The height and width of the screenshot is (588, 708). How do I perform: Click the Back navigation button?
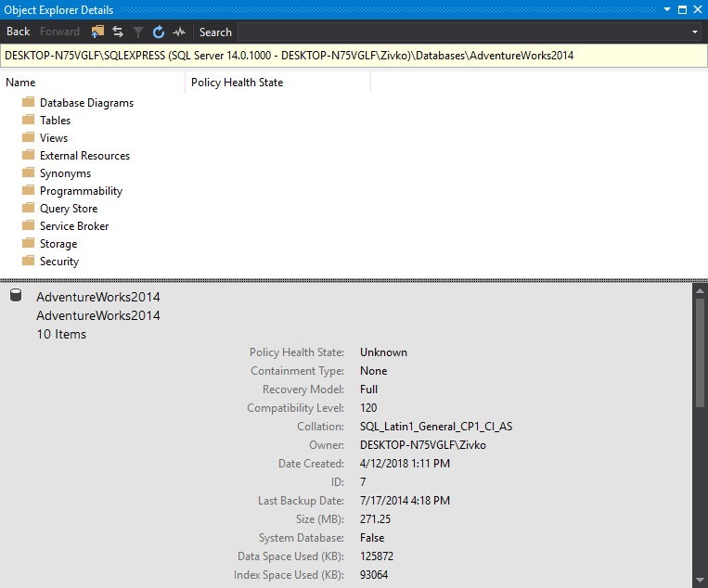(18, 32)
